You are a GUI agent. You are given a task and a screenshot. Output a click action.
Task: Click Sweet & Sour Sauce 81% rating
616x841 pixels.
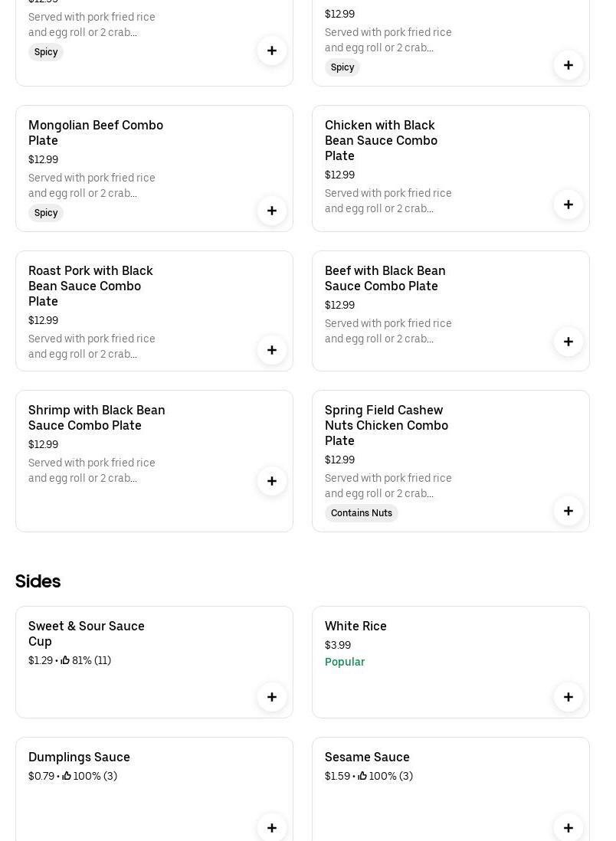(86, 660)
